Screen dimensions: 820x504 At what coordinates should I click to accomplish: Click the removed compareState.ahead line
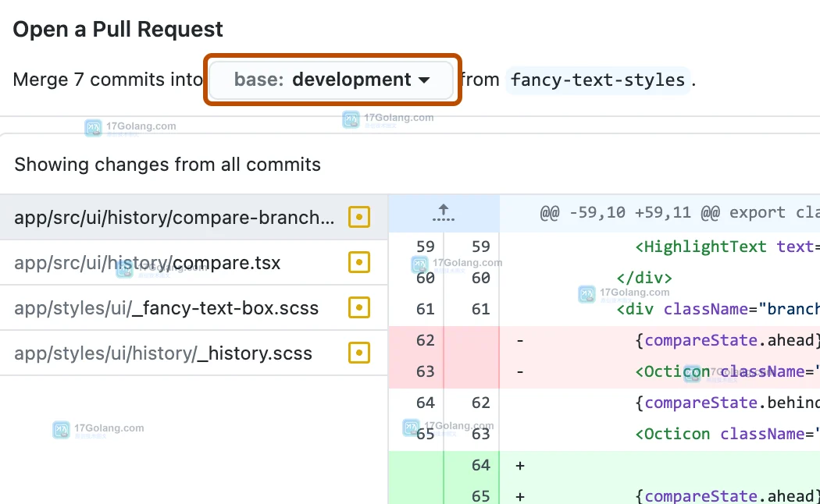coord(727,340)
